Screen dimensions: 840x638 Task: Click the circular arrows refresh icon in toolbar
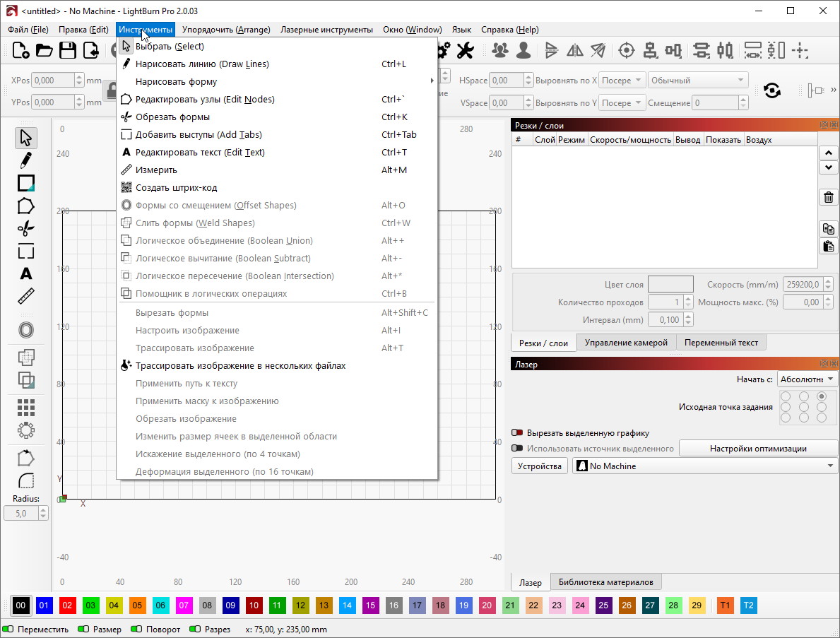pyautogui.click(x=772, y=90)
